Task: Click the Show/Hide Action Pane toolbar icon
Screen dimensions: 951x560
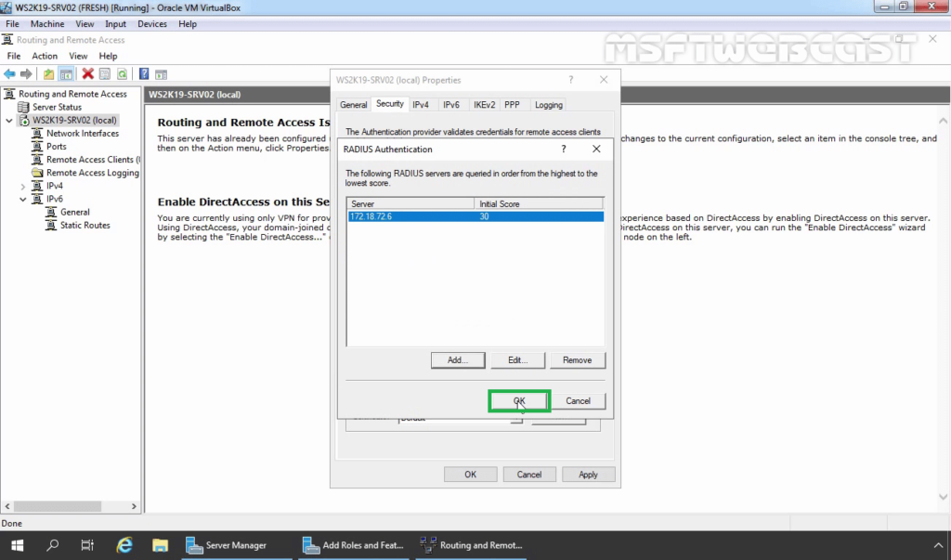Action: click(x=161, y=74)
